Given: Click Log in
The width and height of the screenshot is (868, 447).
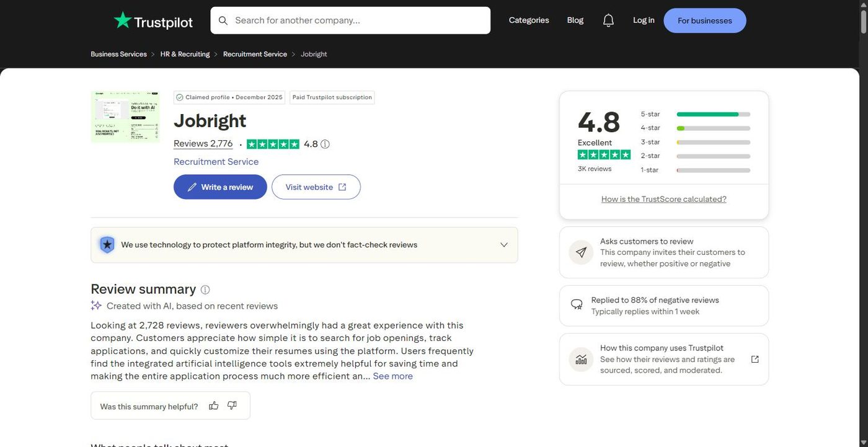Looking at the screenshot, I should click(644, 20).
